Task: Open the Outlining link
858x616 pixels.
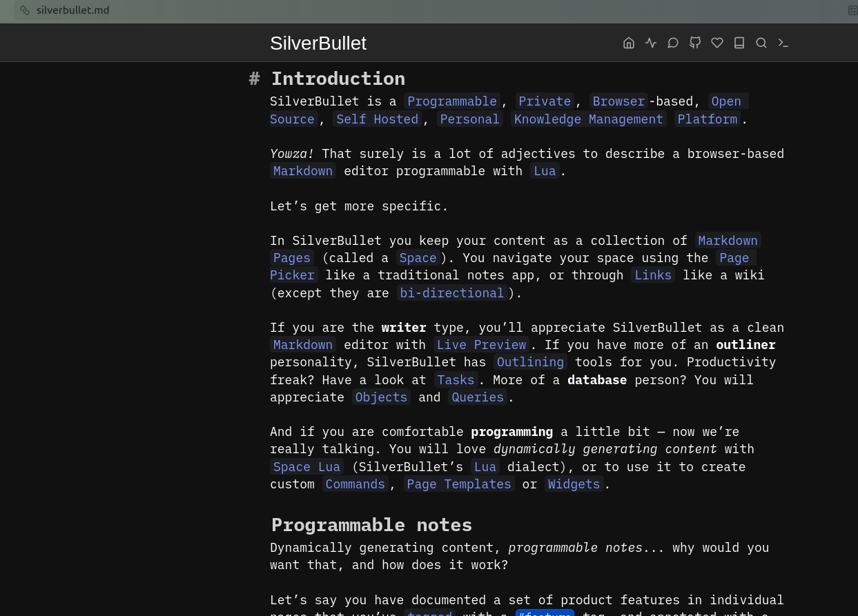Action: point(530,362)
